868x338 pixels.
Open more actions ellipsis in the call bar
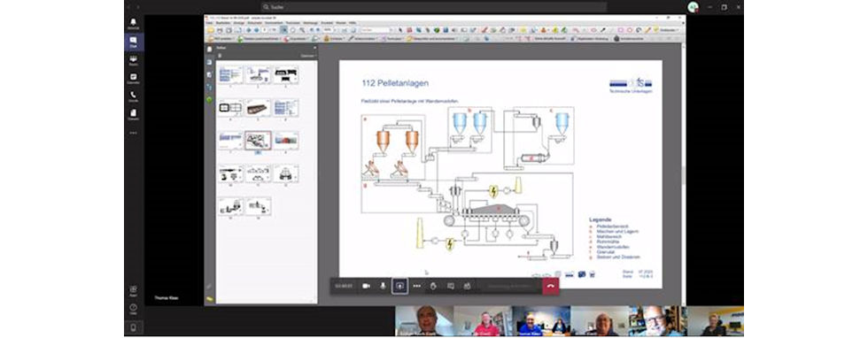pyautogui.click(x=417, y=286)
